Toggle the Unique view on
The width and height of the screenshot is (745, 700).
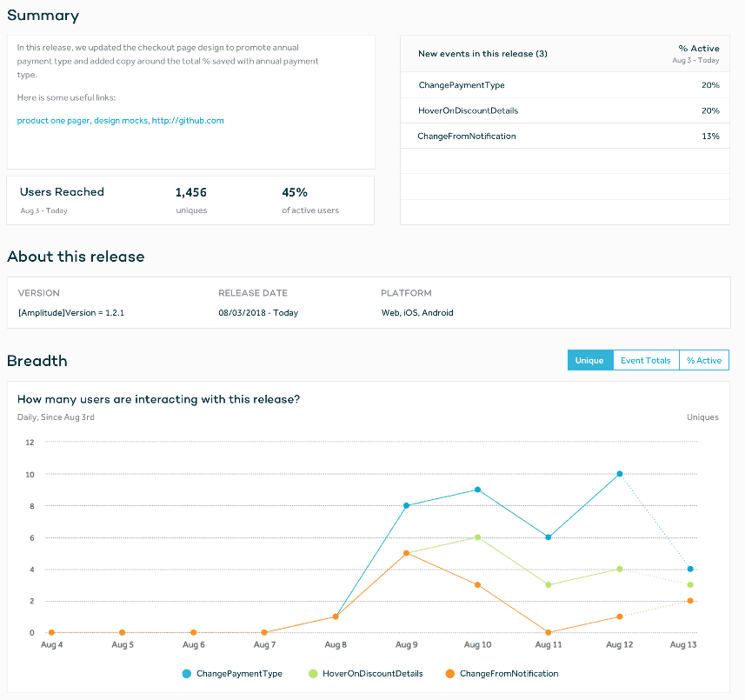(x=589, y=360)
